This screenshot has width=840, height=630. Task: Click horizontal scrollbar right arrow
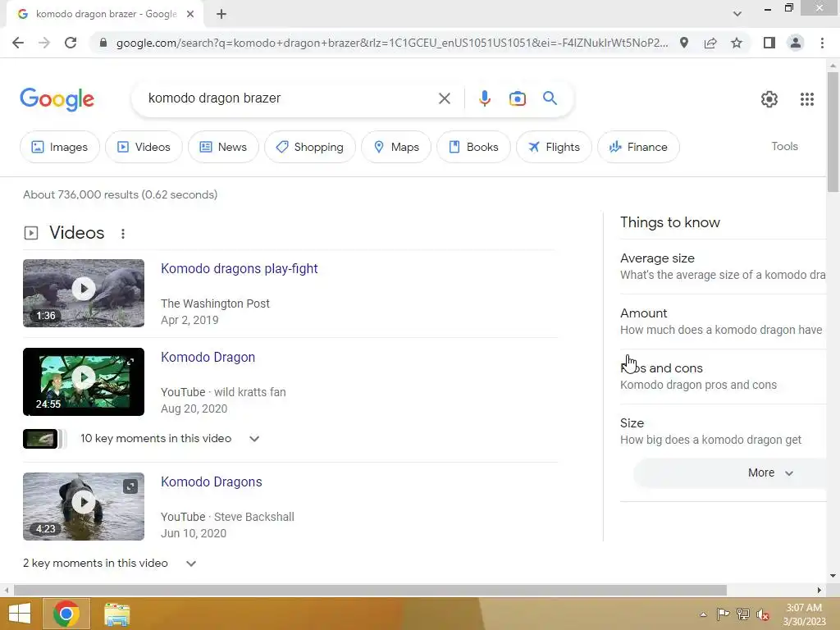click(x=819, y=590)
